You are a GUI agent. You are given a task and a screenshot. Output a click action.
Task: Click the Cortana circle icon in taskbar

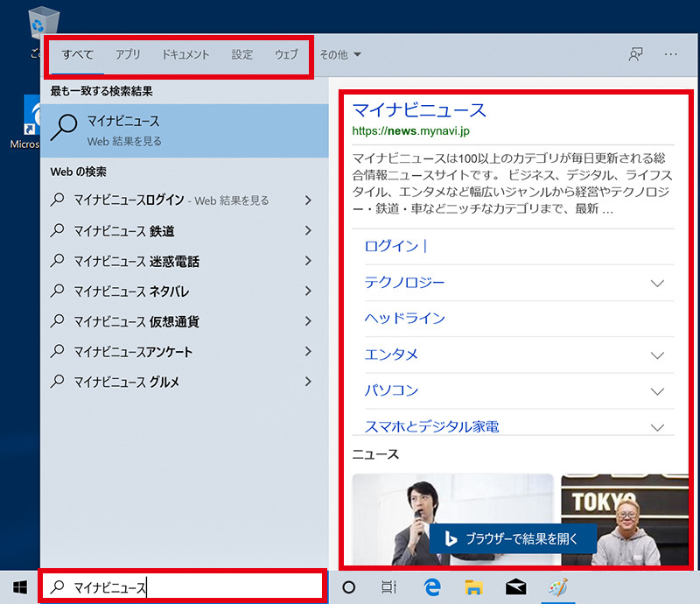(348, 587)
